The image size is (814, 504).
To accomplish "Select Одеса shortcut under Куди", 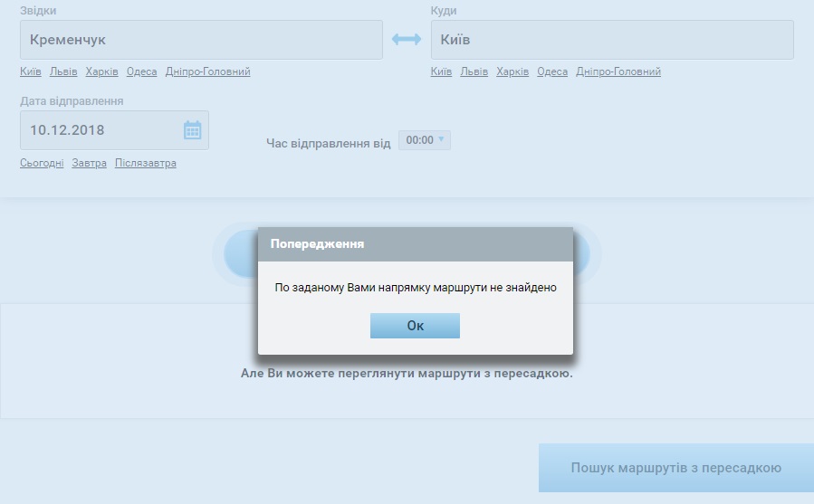I will 552,72.
